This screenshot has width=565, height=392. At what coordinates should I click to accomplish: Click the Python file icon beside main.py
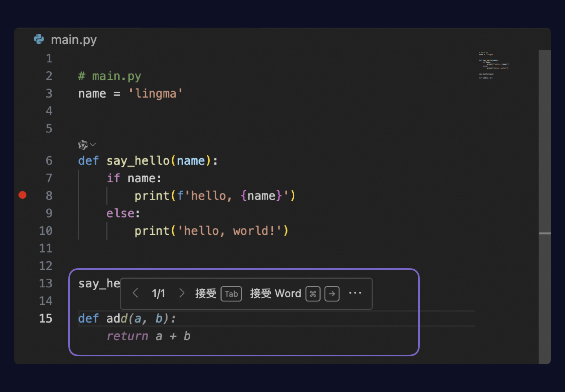click(38, 39)
